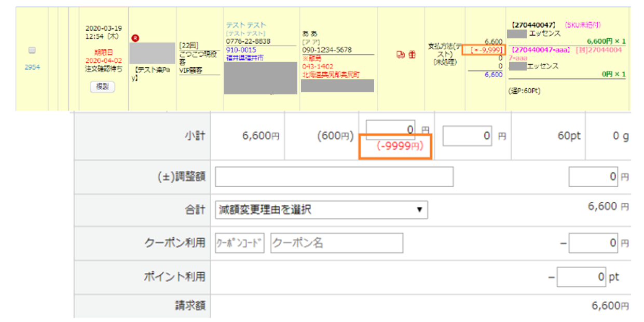Click the クーポン利用 amount field

point(593,243)
